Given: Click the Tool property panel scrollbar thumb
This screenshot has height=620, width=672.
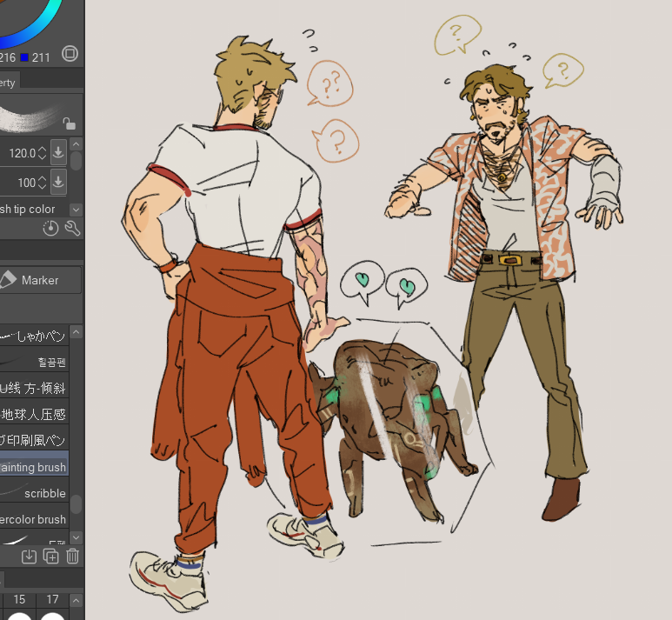Looking at the screenshot, I should tap(76, 161).
